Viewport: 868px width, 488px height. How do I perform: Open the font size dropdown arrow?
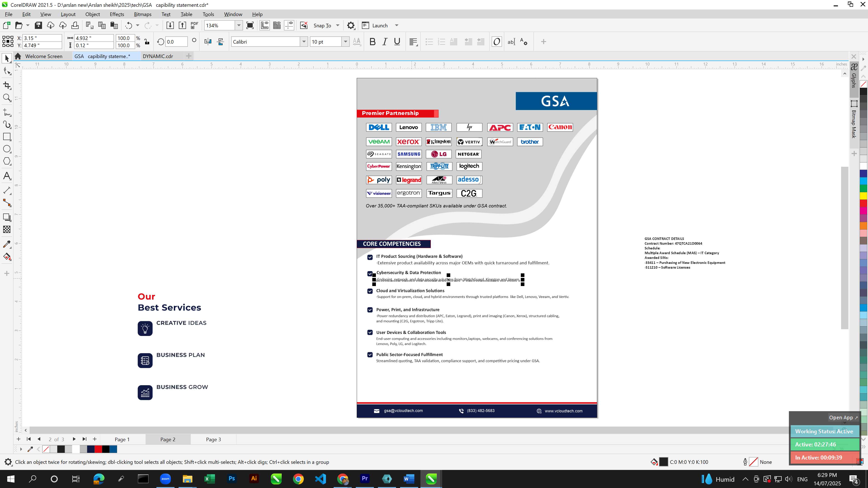tap(345, 42)
